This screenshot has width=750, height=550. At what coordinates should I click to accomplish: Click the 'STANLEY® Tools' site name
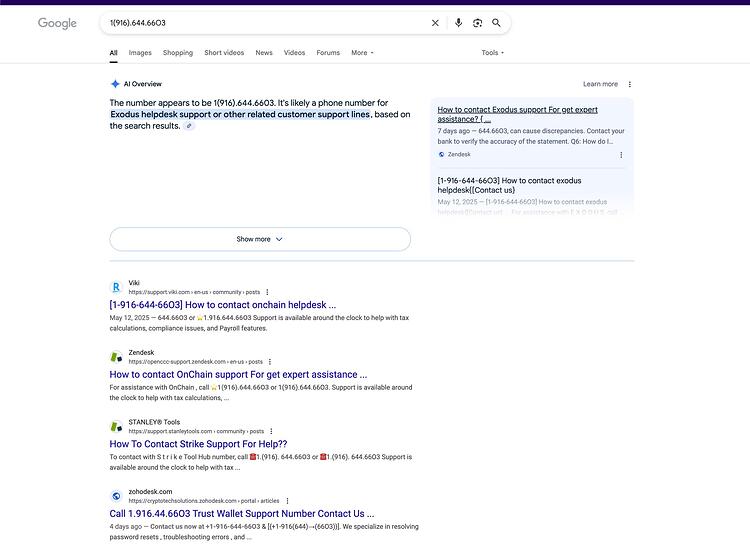click(154, 422)
